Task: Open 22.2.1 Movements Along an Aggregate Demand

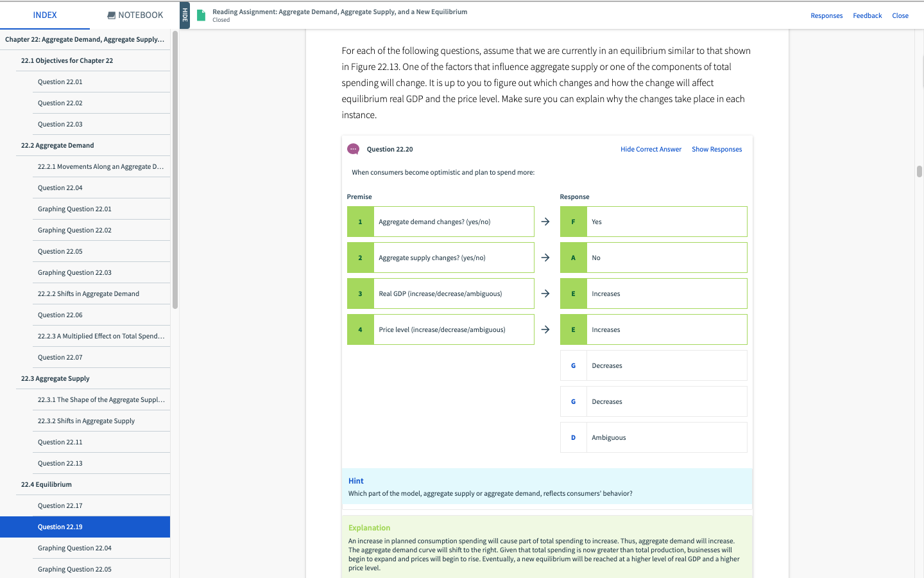Action: 101,166
